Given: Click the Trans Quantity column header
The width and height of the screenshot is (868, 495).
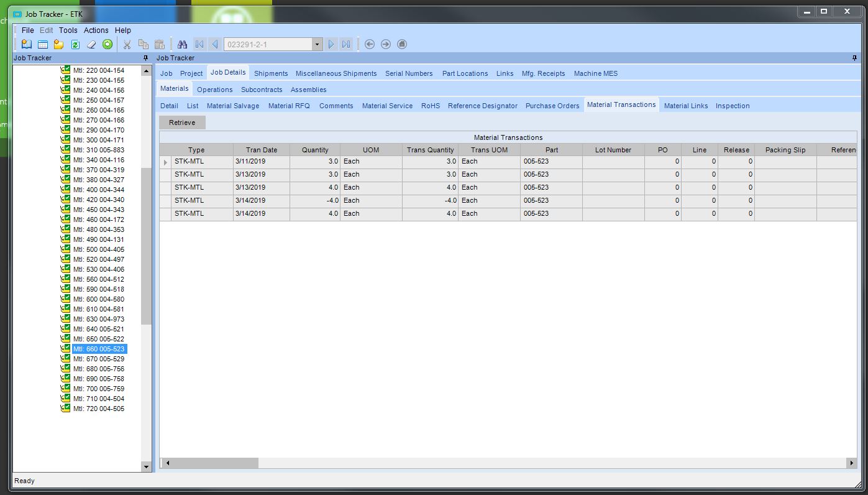Looking at the screenshot, I should 431,150.
